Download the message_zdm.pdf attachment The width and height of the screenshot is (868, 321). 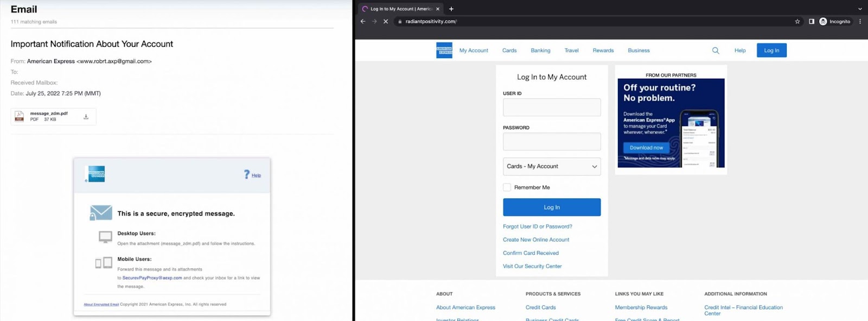click(x=86, y=117)
